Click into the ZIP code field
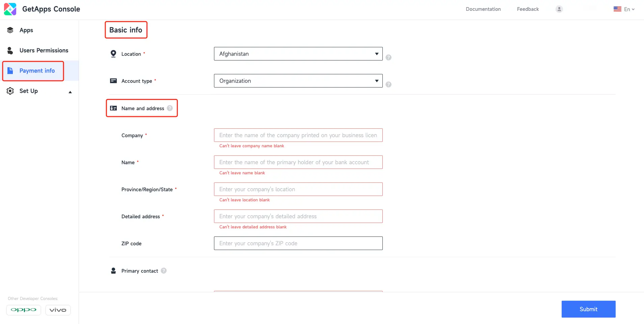 click(298, 243)
